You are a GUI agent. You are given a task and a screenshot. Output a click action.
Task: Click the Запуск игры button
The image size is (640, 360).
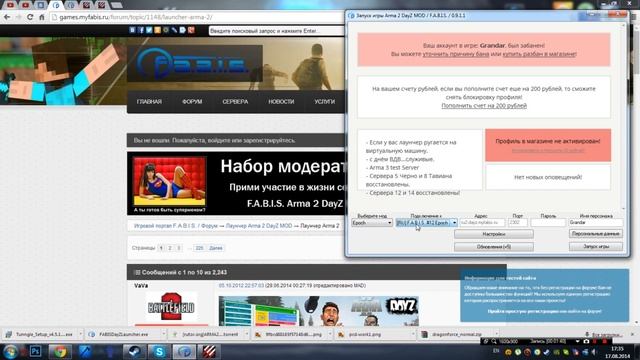click(x=596, y=247)
